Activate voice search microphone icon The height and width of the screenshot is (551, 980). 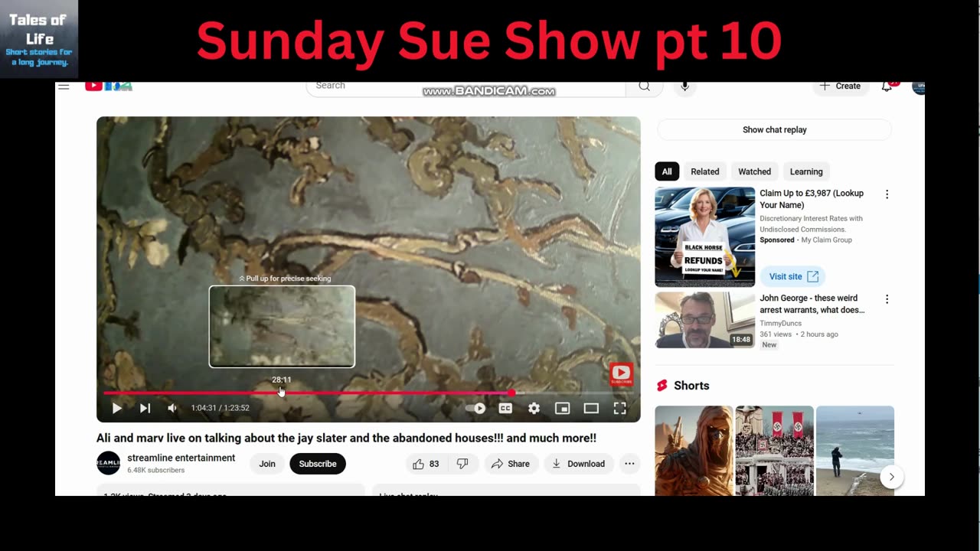[x=685, y=86]
